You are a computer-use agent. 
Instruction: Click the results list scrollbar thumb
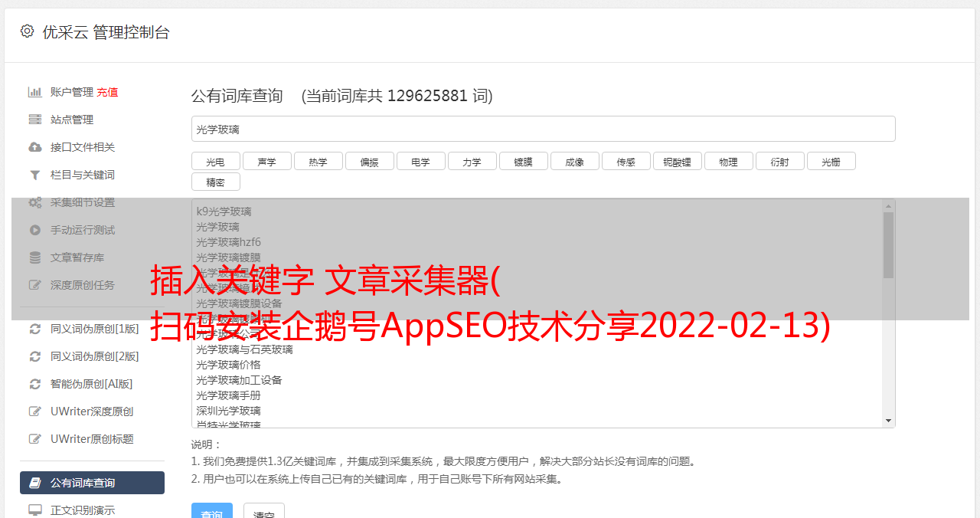click(888, 244)
